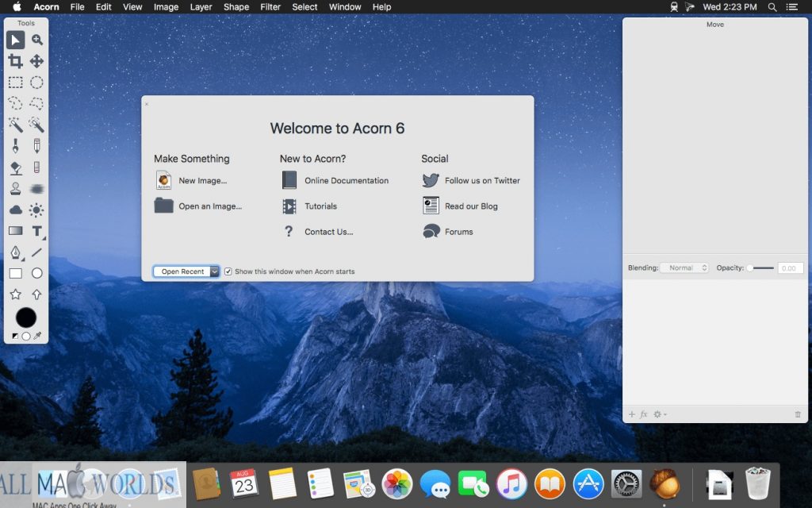Select the Line shape tool
Image resolution: width=812 pixels, height=508 pixels.
pyautogui.click(x=36, y=252)
